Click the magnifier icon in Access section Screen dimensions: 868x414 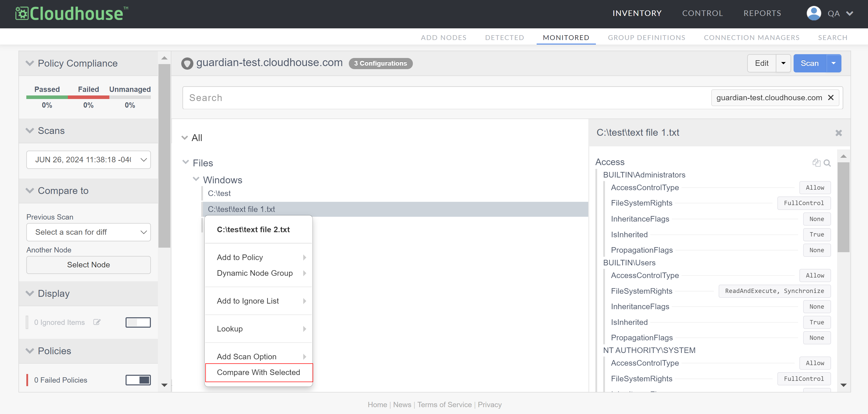pyautogui.click(x=827, y=163)
